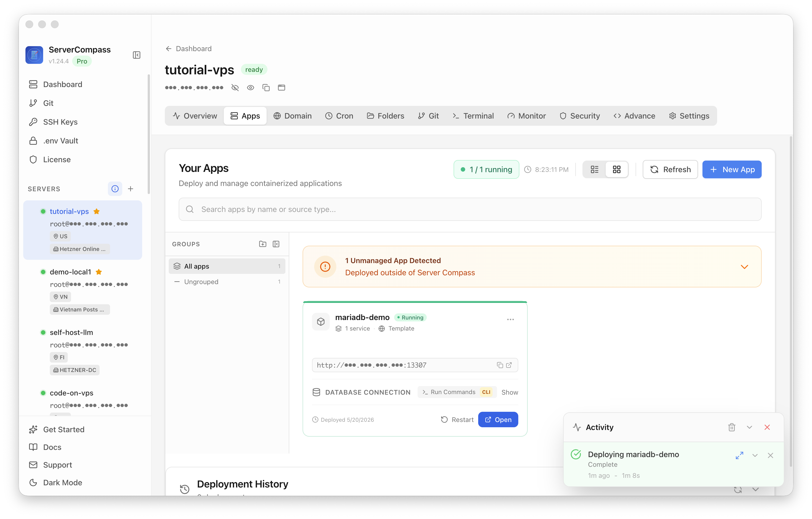The width and height of the screenshot is (812, 519).
Task: Switch to Terminal tab
Action: [473, 116]
